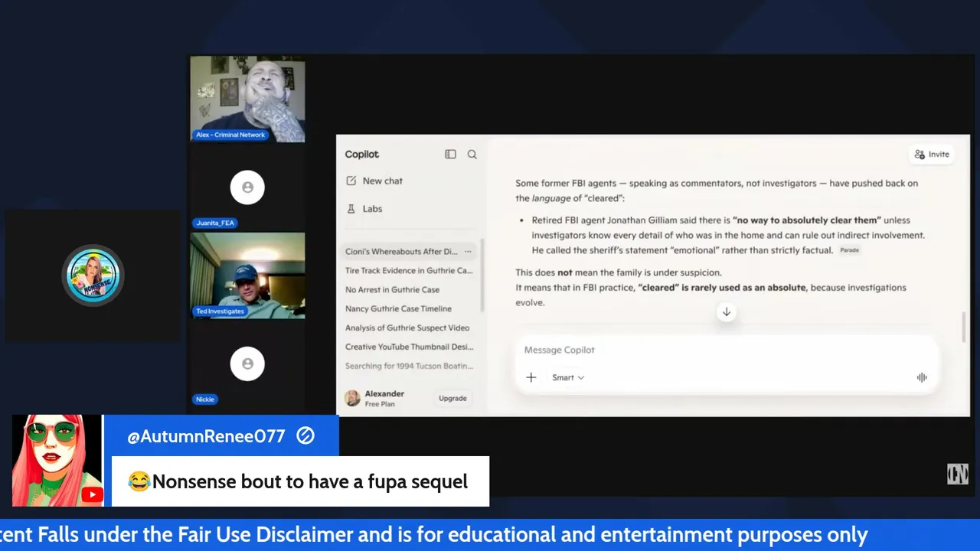This screenshot has height=551, width=980.
Task: Open the Copilot chat search icon
Action: click(472, 154)
